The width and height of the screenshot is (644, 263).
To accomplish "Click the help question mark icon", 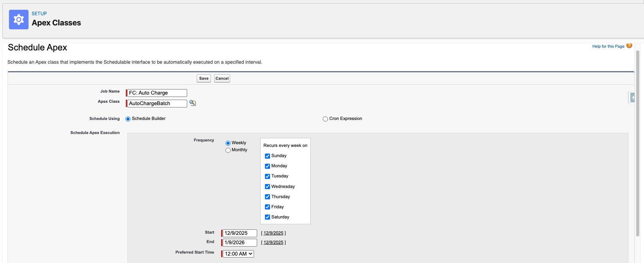I will pyautogui.click(x=629, y=46).
